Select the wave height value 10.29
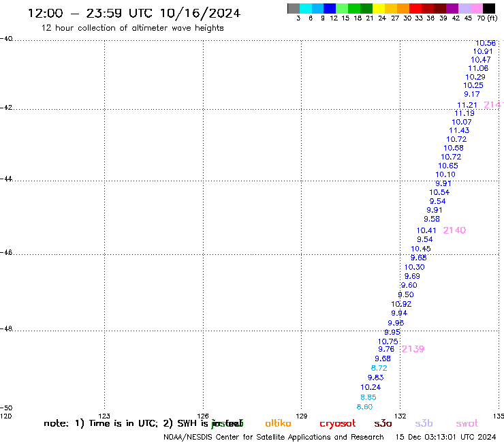 (475, 77)
